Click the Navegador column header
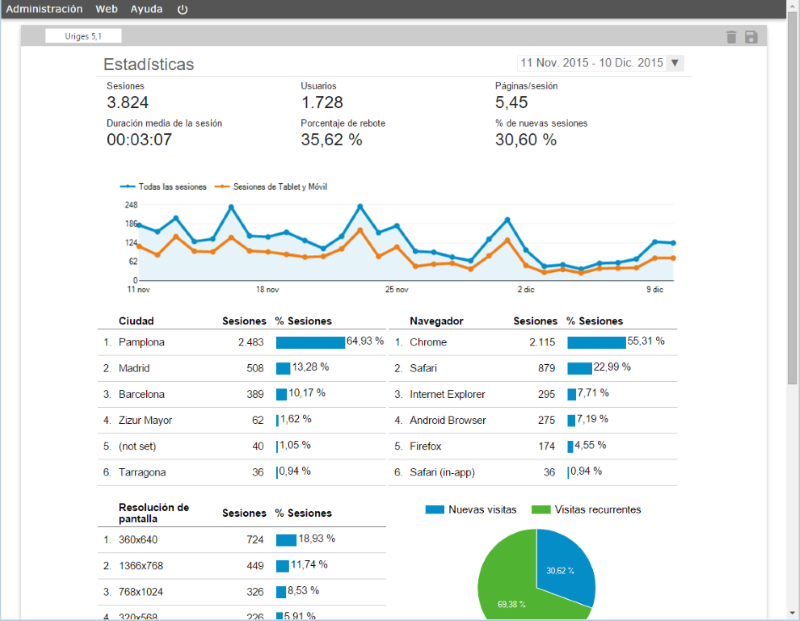800x621 pixels. tap(436, 321)
